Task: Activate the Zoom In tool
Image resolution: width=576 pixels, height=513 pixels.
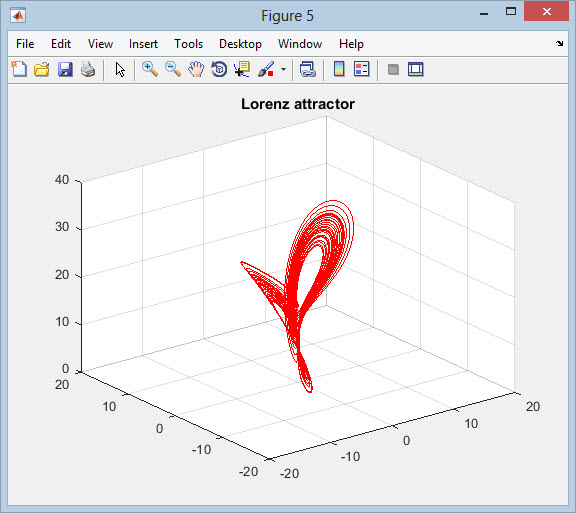Action: click(x=150, y=69)
